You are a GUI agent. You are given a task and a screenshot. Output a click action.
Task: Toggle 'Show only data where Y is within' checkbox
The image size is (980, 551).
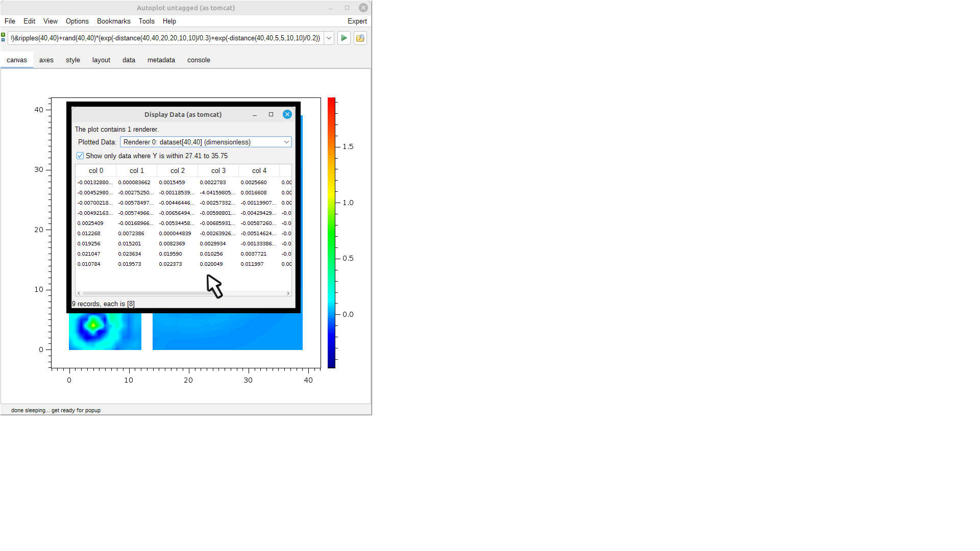point(80,156)
